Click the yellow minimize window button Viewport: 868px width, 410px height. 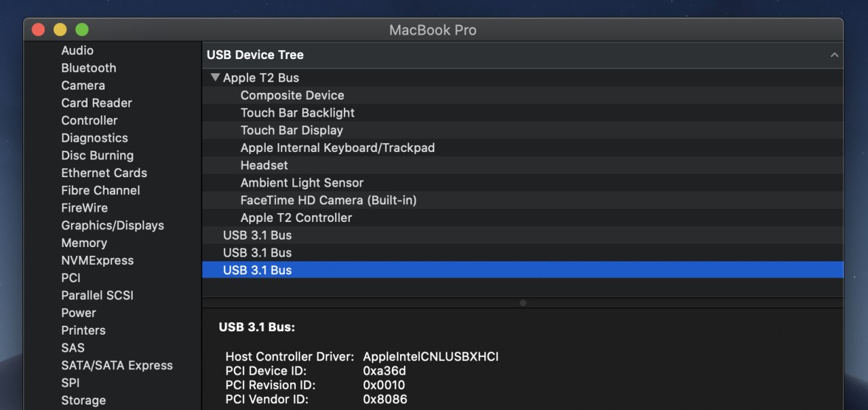[x=60, y=30]
